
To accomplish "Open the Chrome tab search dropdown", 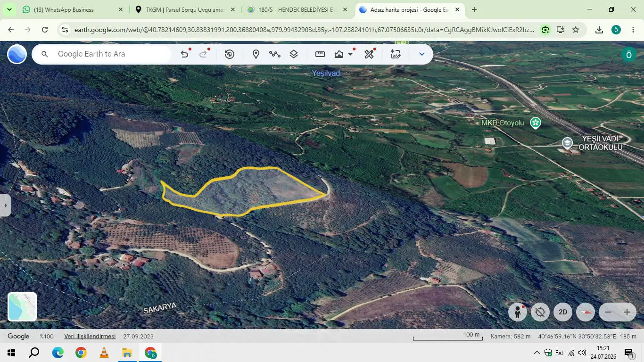I will (9, 9).
